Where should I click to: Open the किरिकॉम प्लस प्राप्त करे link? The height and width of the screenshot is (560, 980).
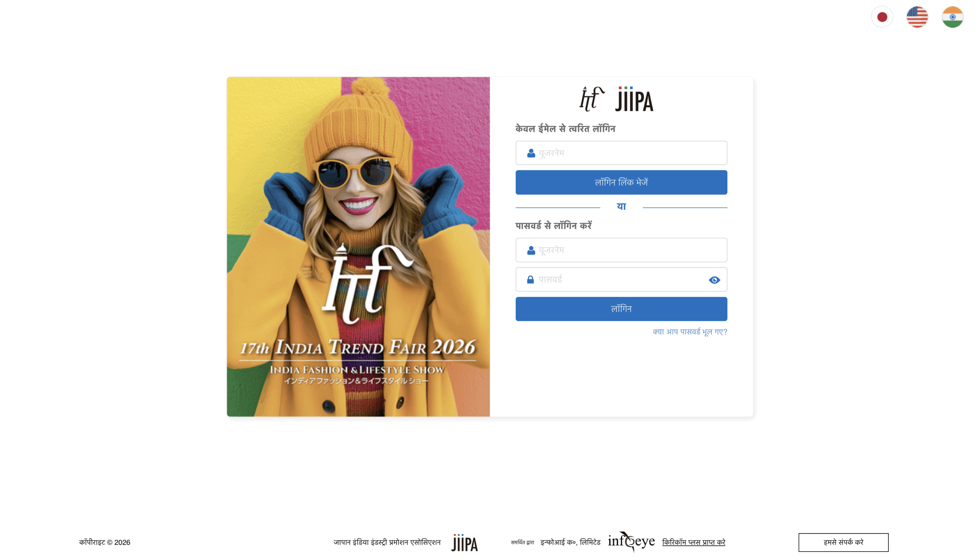click(694, 542)
